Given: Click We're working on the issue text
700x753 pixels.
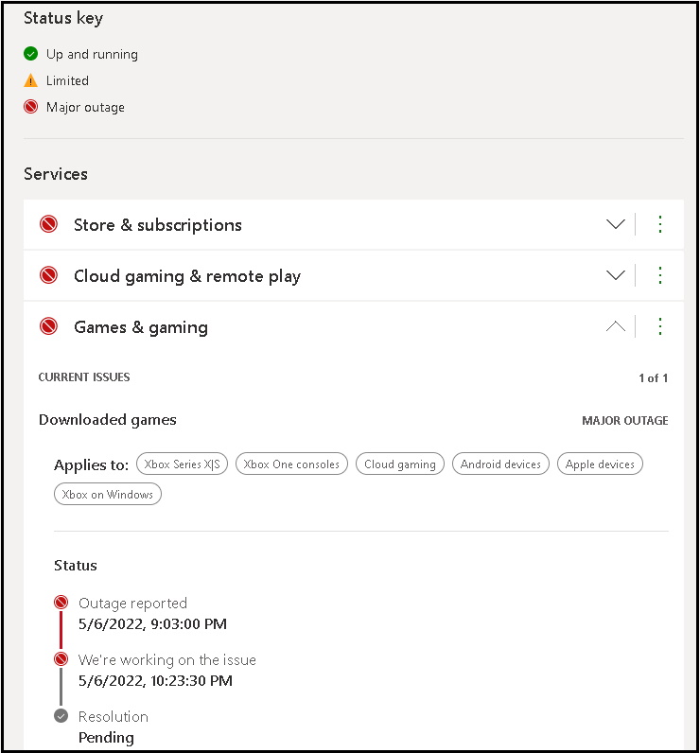Looking at the screenshot, I should (x=167, y=660).
